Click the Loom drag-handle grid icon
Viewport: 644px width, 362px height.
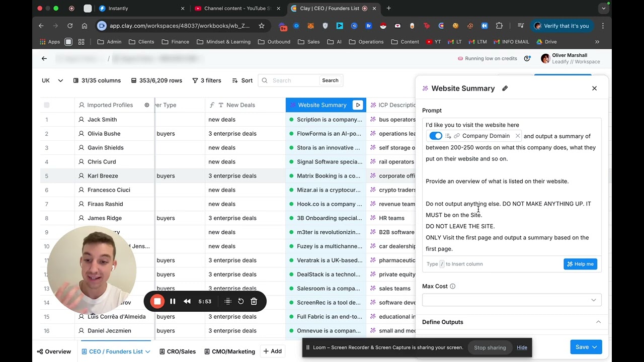228,301
